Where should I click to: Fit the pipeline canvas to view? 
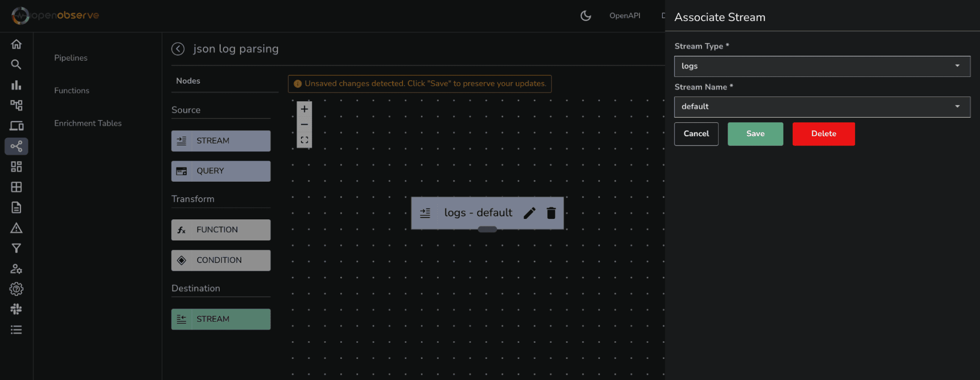pyautogui.click(x=304, y=140)
